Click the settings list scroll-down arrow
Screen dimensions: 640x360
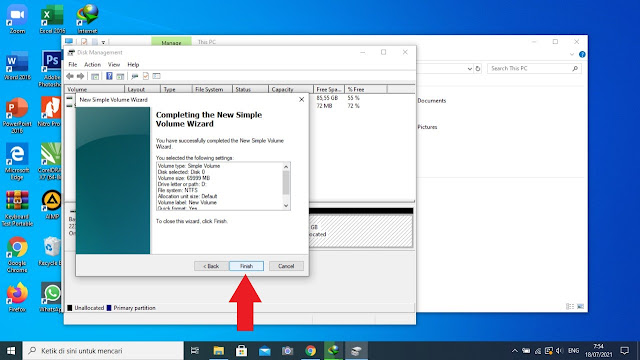pos(286,206)
